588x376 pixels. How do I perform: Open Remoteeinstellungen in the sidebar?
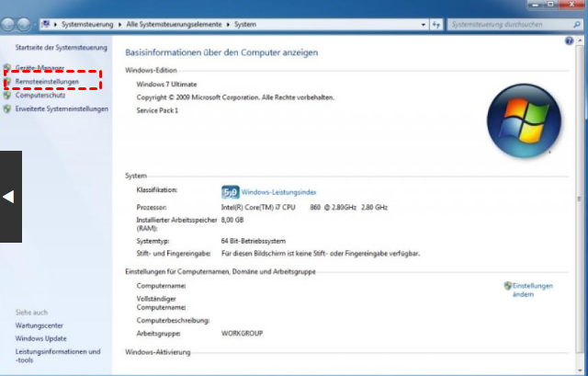47,82
